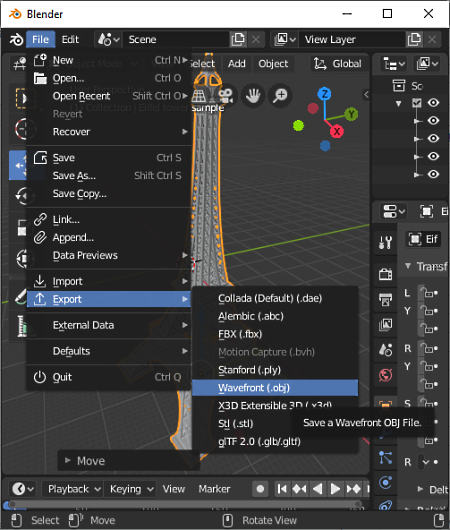Choose FBX (.fbx) export option
Screen dimensions: 450x530
click(275, 334)
